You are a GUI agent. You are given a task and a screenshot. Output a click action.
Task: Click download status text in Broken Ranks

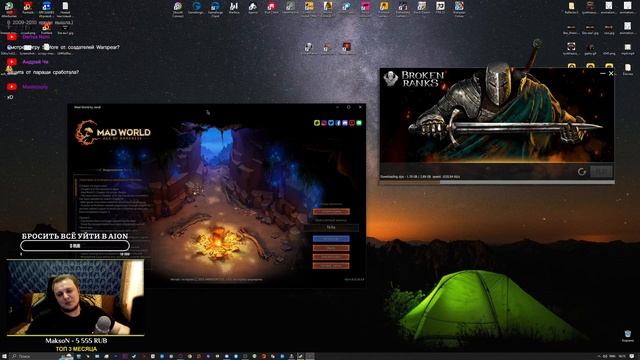420,177
